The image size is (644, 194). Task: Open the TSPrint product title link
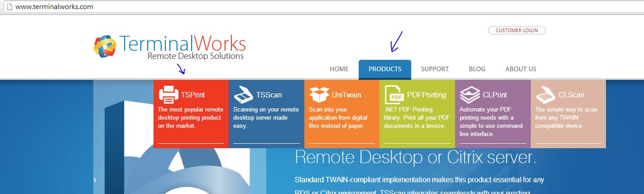193,95
